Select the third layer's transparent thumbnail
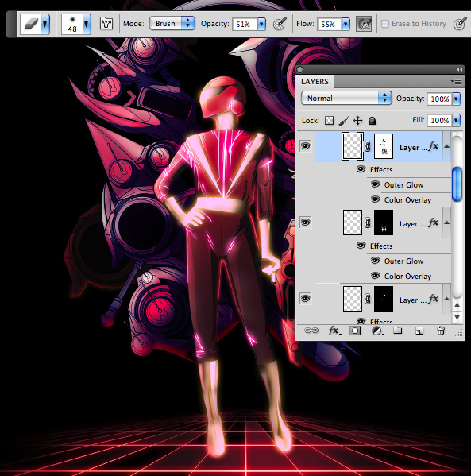The height and width of the screenshot is (476, 471). pyautogui.click(x=353, y=299)
